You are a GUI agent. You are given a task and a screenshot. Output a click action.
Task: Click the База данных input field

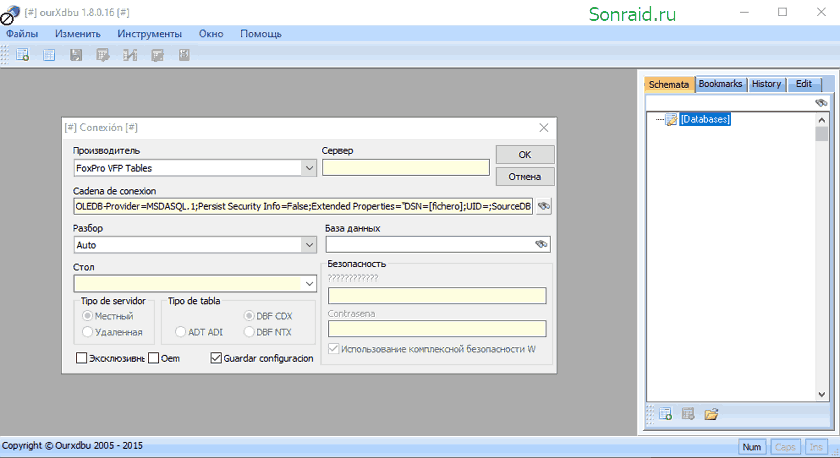point(437,245)
